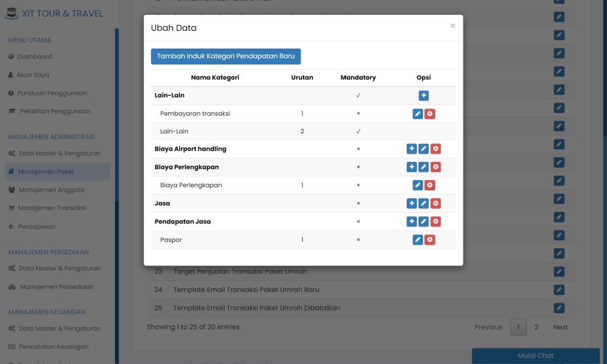Delete the Biaya Perlengkapan child row
Screen dimensions: 607x364
click(430, 186)
